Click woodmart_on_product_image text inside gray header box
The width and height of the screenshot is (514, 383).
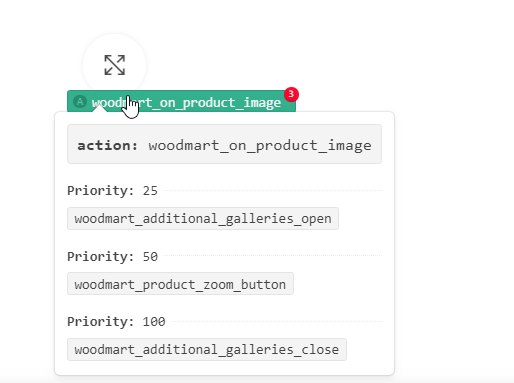(x=260, y=146)
